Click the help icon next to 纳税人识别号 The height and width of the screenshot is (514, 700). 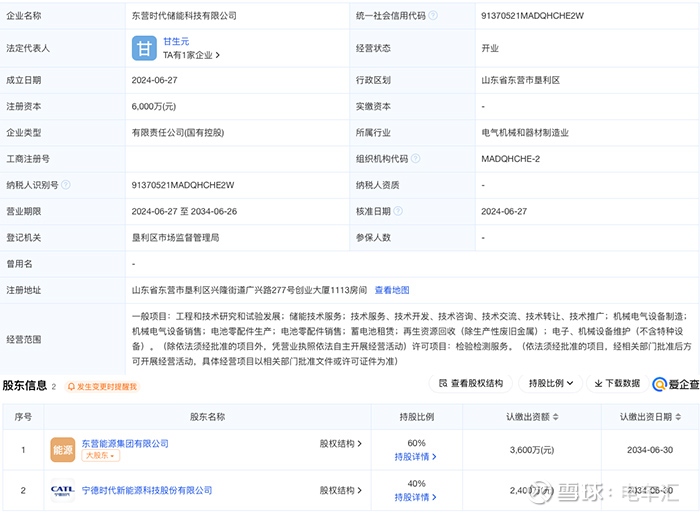point(66,185)
